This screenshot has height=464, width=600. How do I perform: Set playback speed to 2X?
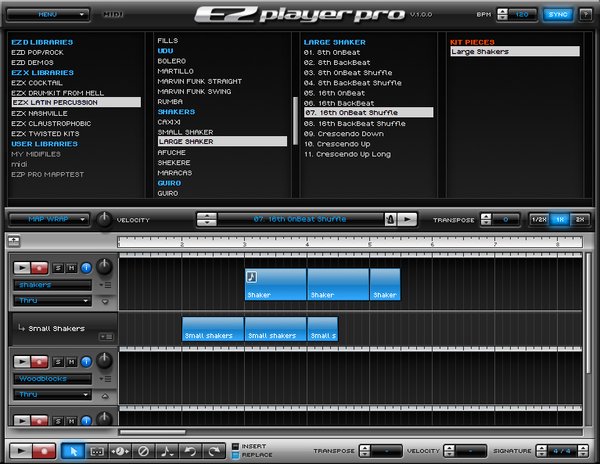pyautogui.click(x=580, y=219)
